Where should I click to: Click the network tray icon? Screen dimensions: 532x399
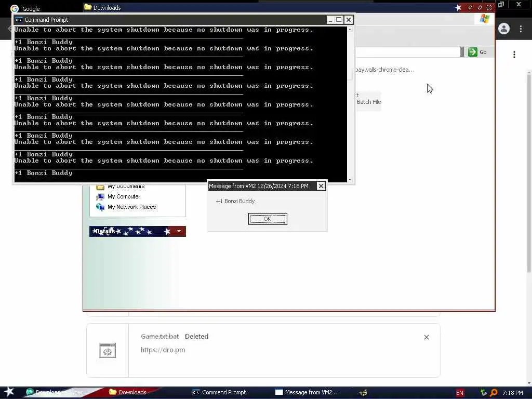pos(484,393)
